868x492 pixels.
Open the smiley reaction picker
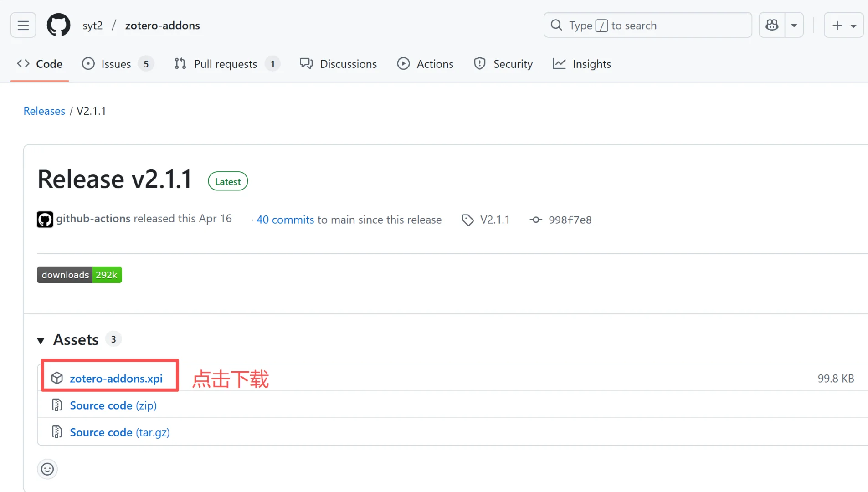coord(47,469)
